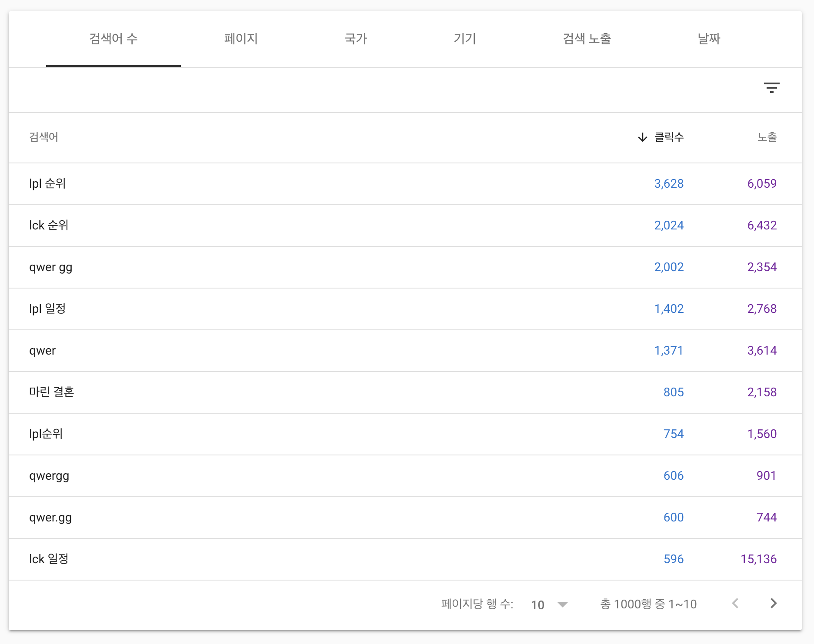Screen dimensions: 814x644
Task: Click the clicks value 600
Action: 674,518
